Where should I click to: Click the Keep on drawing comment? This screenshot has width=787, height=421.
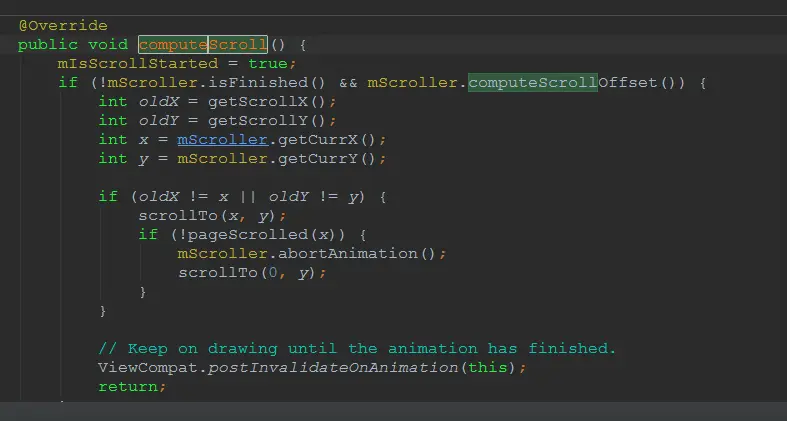[357, 348]
